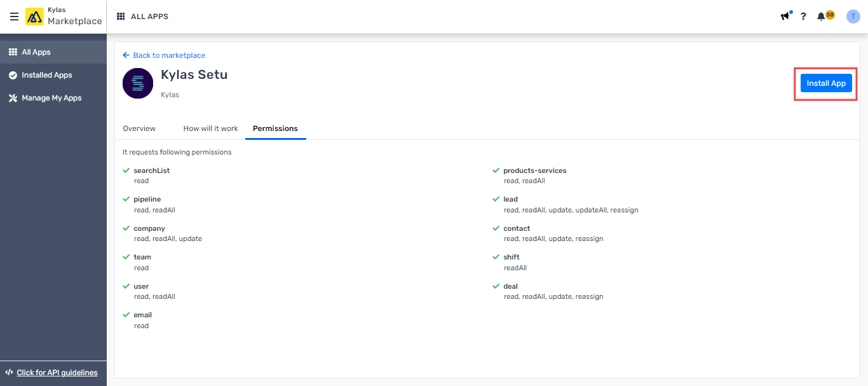Select All Apps in the sidebar
The image size is (868, 386).
[53, 52]
